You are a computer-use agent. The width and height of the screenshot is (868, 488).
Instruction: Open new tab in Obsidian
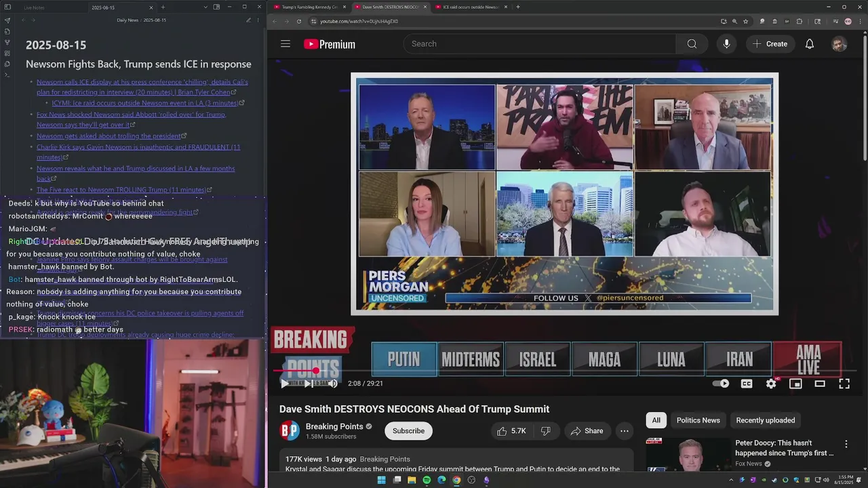[x=163, y=7]
